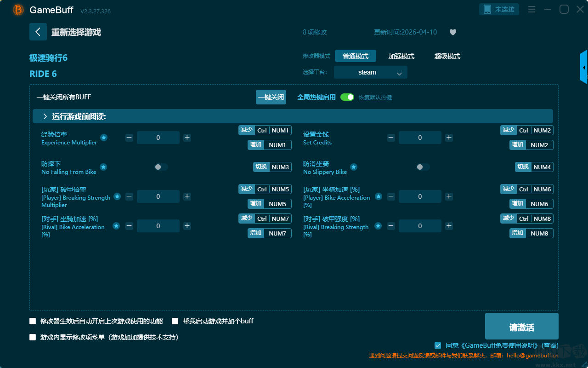Increase [对手] 破甲强度 with plus button
Viewport: 588px width, 368px height.
click(449, 226)
